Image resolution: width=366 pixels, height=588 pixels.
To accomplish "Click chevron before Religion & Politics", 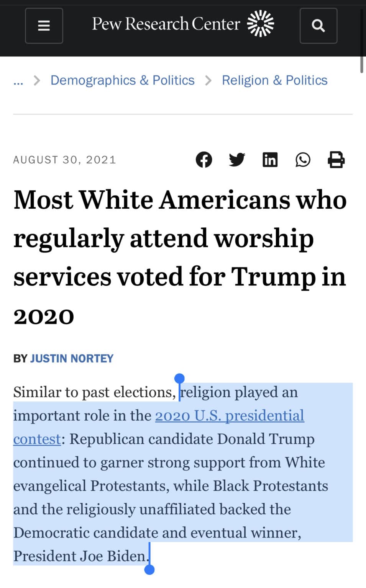I will pyautogui.click(x=208, y=80).
